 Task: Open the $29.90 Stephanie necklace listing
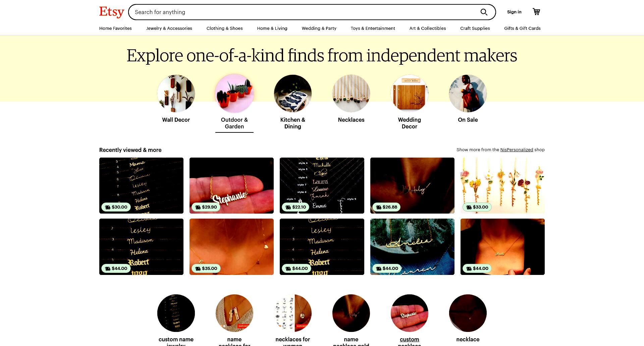[231, 185]
